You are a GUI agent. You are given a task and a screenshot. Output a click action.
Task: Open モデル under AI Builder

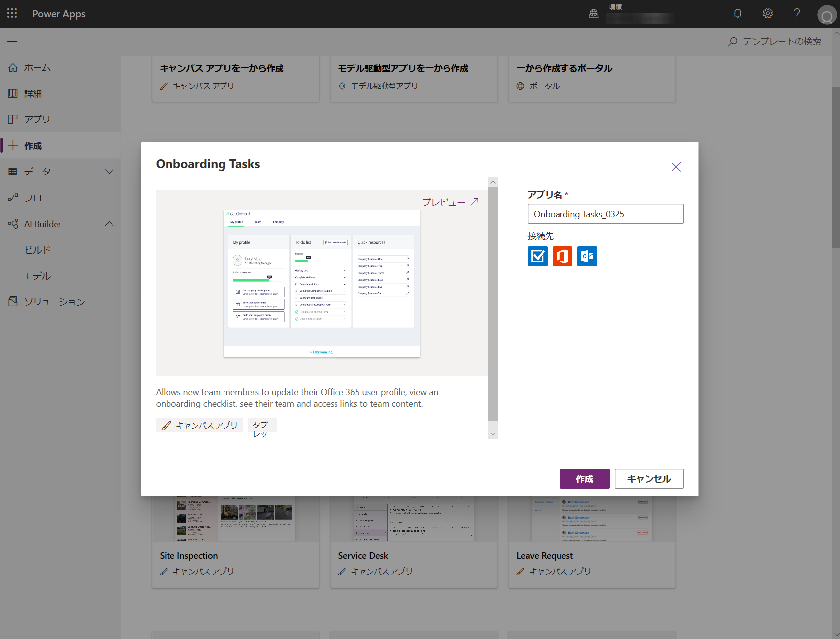pos(60,276)
